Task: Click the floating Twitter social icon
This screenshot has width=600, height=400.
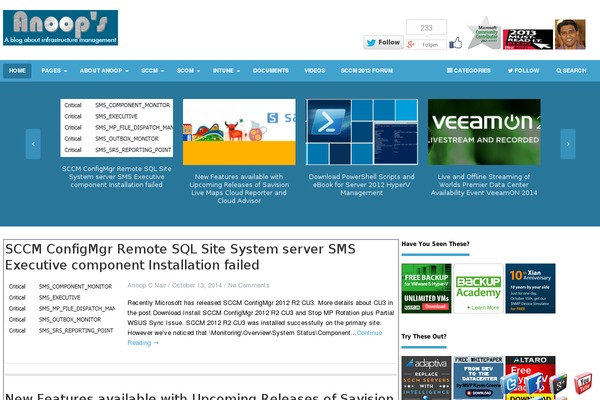Action: click(x=510, y=383)
